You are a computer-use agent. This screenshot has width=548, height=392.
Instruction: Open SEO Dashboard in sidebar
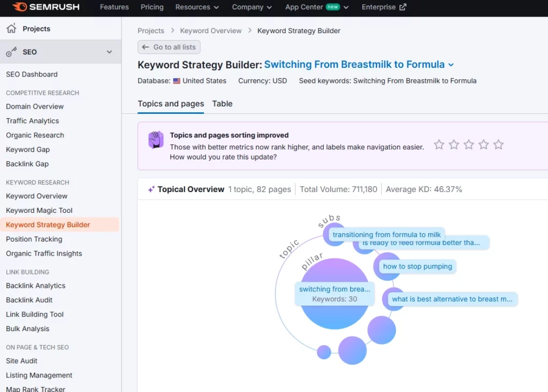[x=32, y=74]
